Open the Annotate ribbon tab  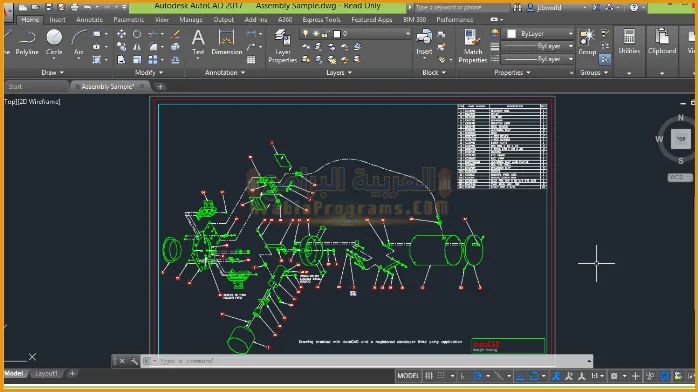pos(89,20)
